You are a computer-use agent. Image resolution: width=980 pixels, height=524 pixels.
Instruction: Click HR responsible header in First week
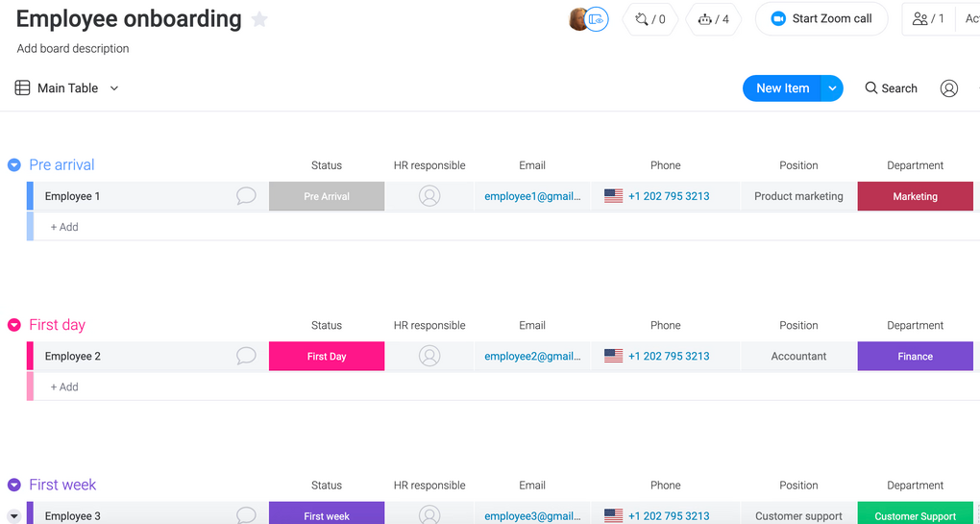coord(429,486)
